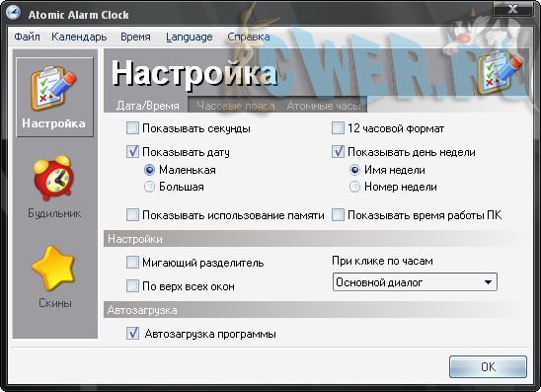Open the Настройка section in the sidebar
The height and width of the screenshot is (392, 541).
[54, 97]
